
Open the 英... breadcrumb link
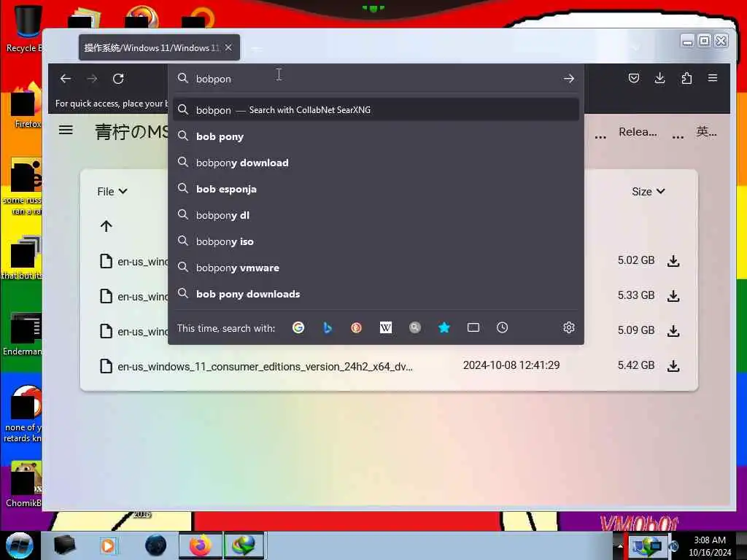pos(706,132)
